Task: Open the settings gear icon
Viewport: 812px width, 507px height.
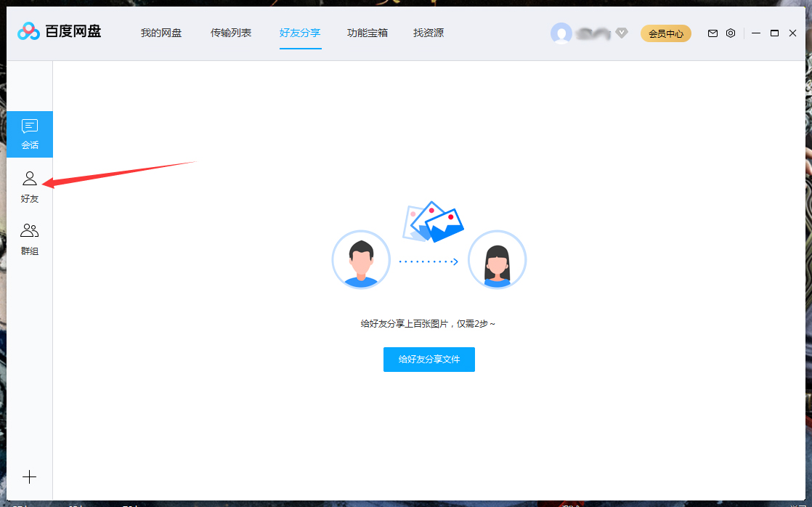Action: 731,33
